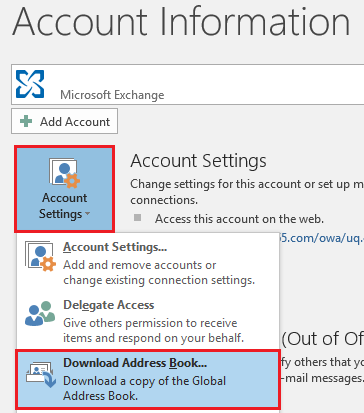Click "Change settings for this account" text
Screen dimensions: 364x413
coord(216,184)
